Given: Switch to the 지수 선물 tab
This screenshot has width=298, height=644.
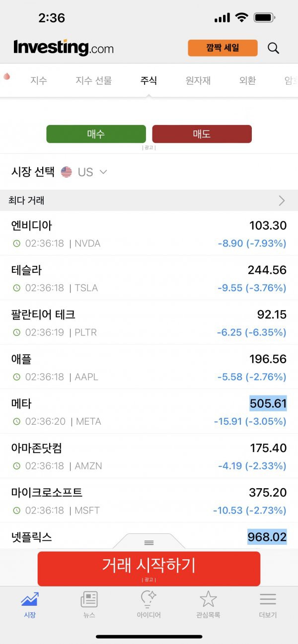Looking at the screenshot, I should pyautogui.click(x=94, y=80).
